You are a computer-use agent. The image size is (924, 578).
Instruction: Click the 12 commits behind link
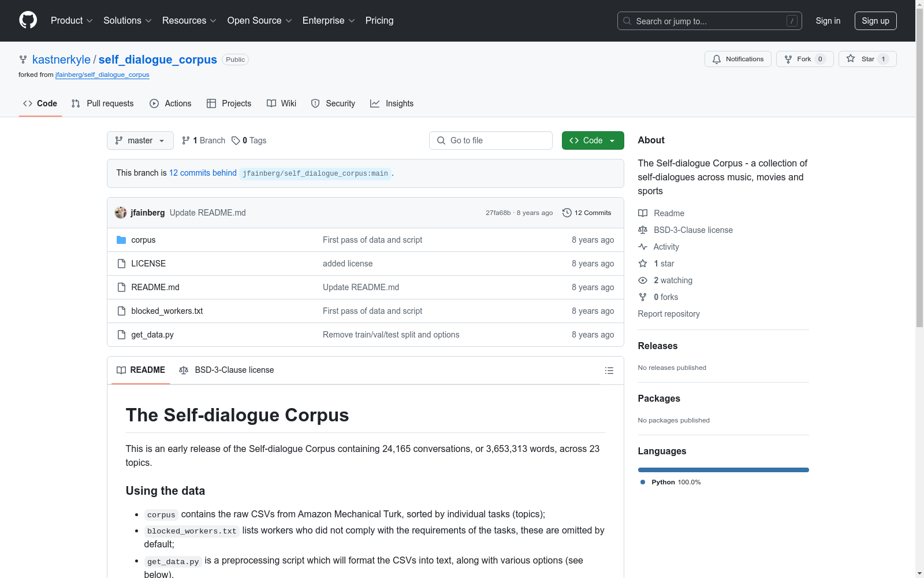coord(203,173)
